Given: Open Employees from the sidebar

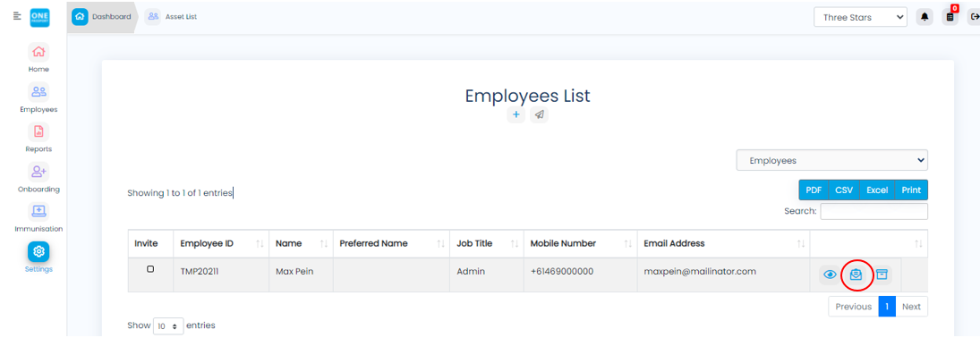Looking at the screenshot, I should pyautogui.click(x=38, y=98).
